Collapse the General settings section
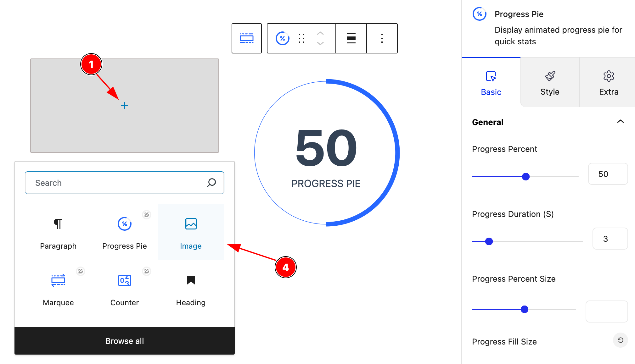635x364 pixels. 620,122
